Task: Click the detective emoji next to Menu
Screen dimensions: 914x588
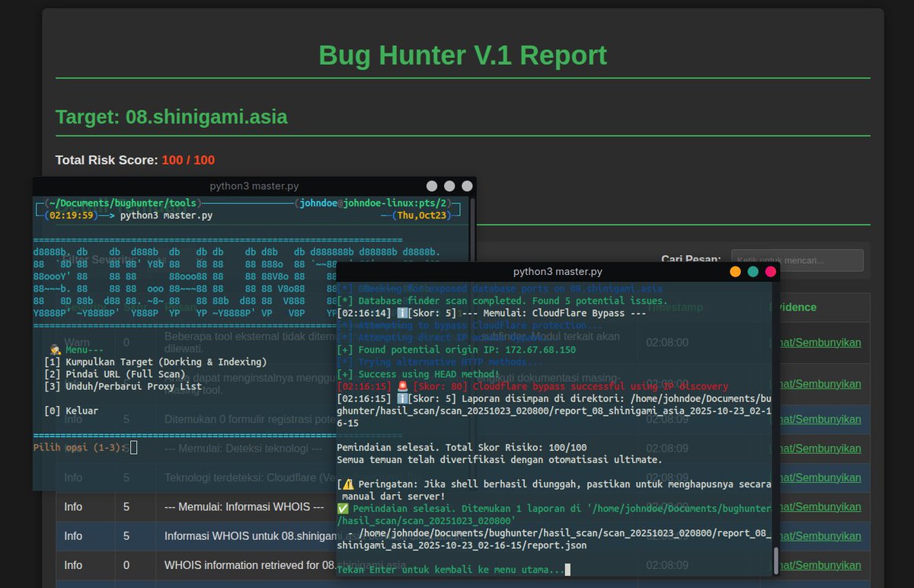Action: (56, 350)
